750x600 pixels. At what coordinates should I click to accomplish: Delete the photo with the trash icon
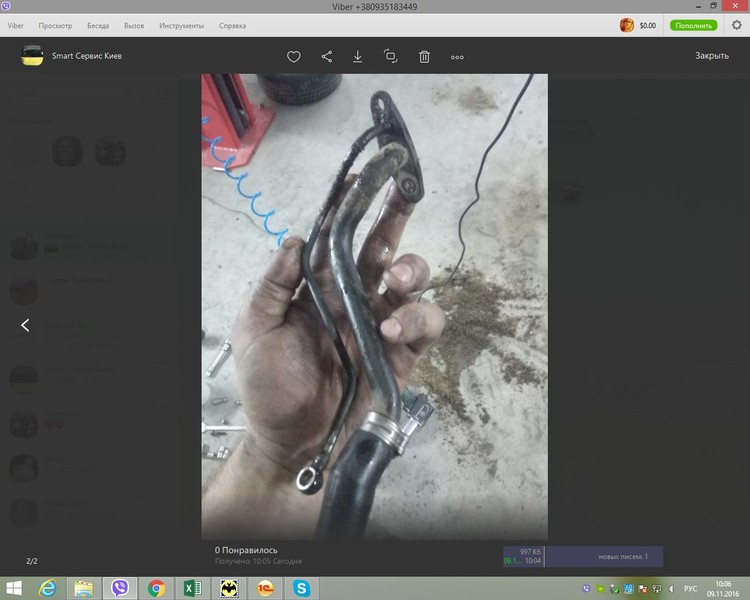coord(424,57)
